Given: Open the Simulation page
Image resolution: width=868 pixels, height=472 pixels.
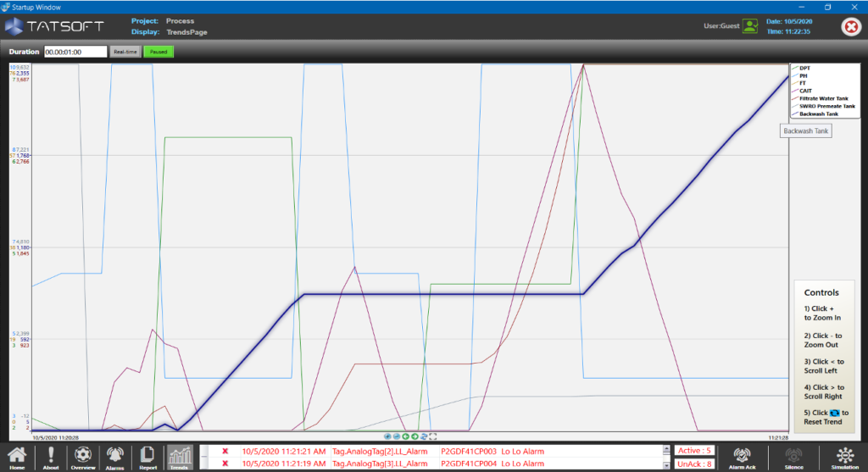Looking at the screenshot, I should coord(843,457).
